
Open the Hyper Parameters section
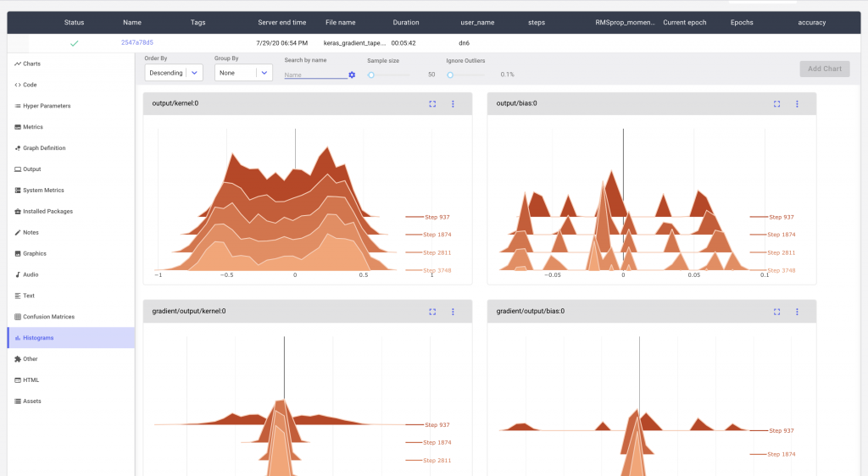click(47, 106)
